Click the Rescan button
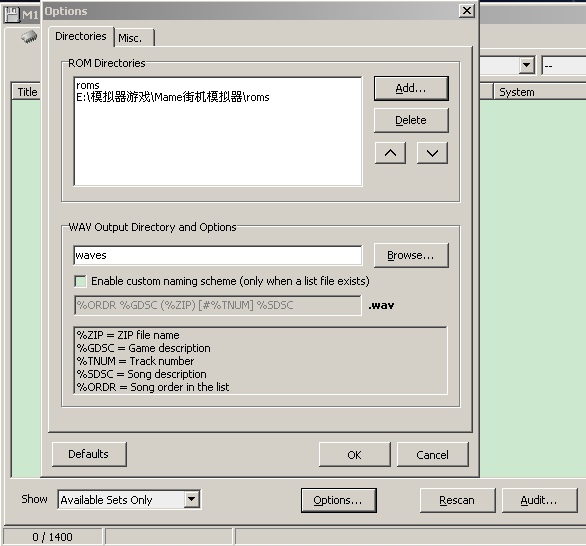The image size is (586, 546). tap(457, 500)
